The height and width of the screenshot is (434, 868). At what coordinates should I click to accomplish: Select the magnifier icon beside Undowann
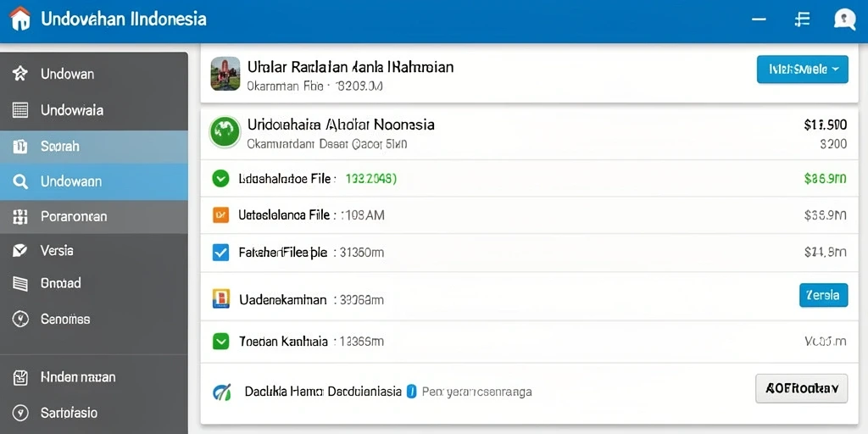20,181
